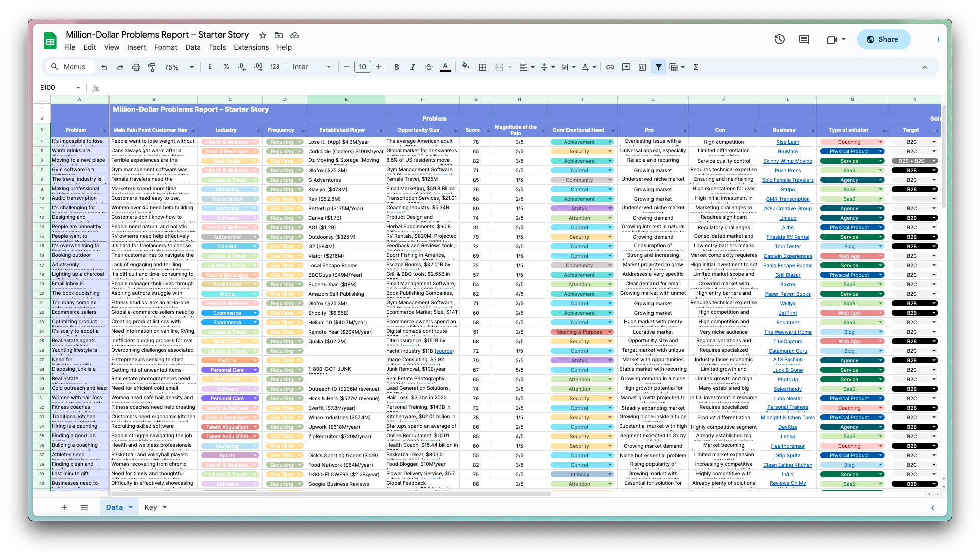The width and height of the screenshot is (980, 558).
Task: Toggle the filter button in toolbar
Action: (x=659, y=67)
